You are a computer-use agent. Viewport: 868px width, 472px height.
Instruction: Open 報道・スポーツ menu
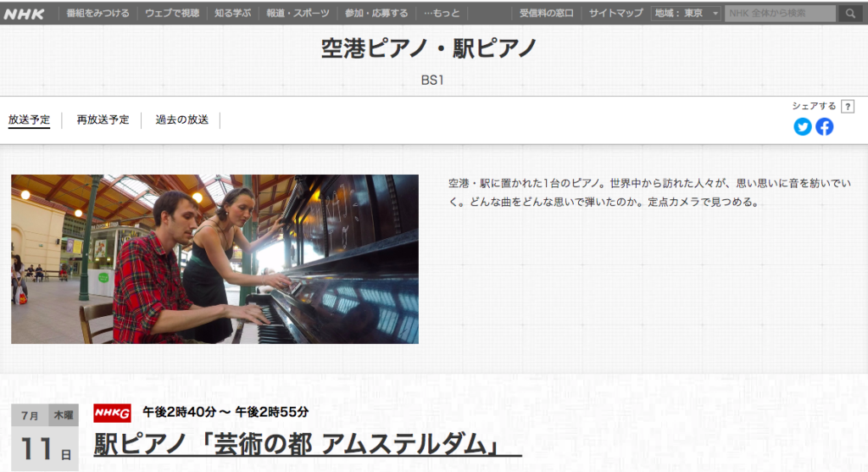click(298, 14)
